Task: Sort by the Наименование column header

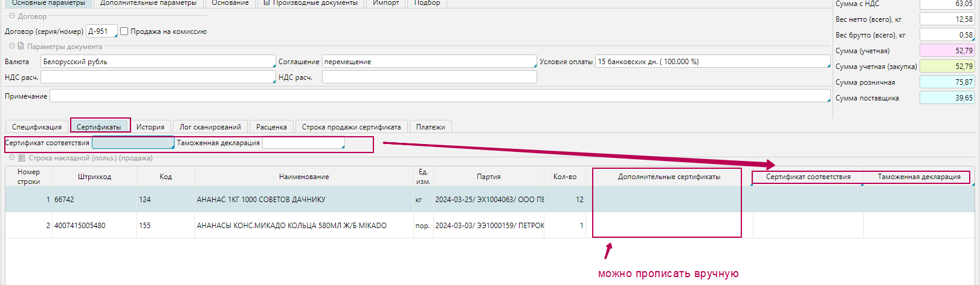Action: point(304,177)
